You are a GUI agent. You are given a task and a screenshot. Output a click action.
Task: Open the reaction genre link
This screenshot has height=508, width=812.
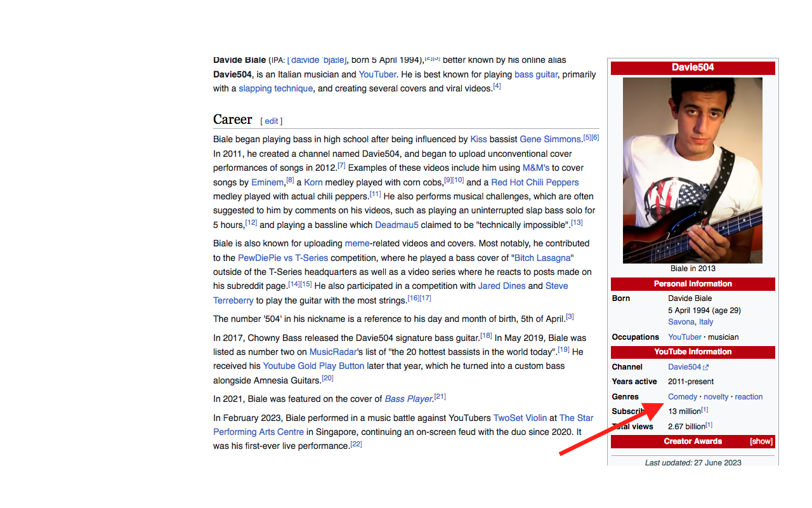749,397
